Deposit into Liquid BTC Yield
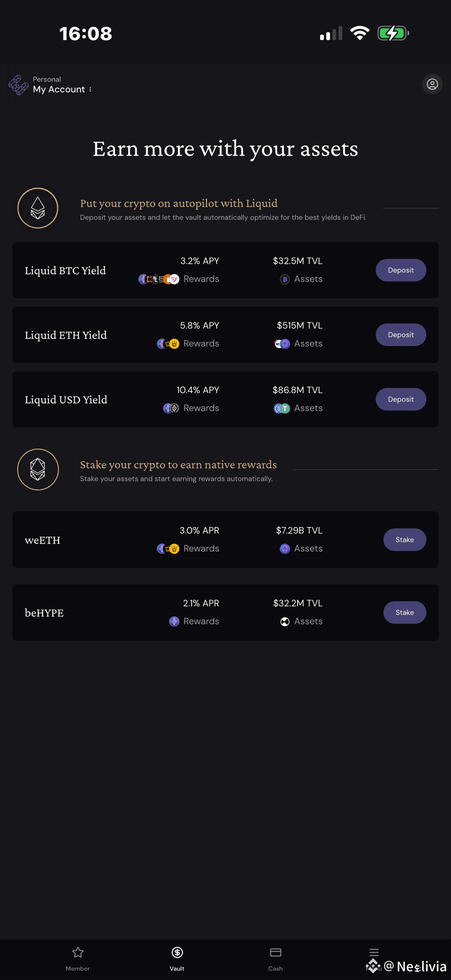 (401, 270)
